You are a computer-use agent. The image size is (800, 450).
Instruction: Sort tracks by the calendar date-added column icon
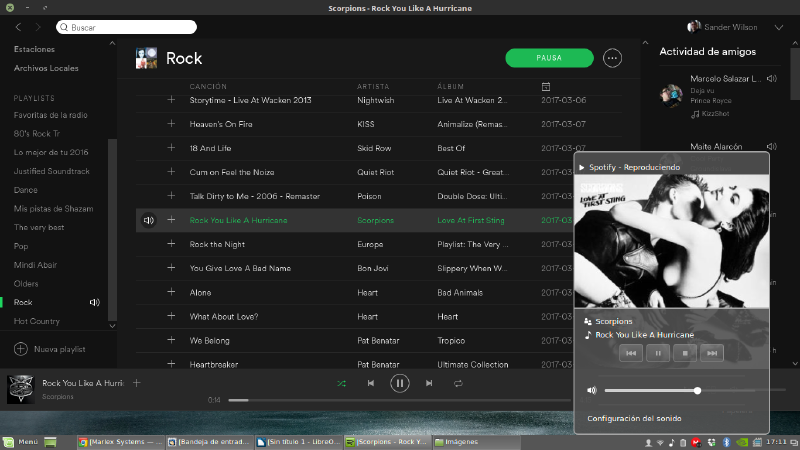(x=545, y=87)
